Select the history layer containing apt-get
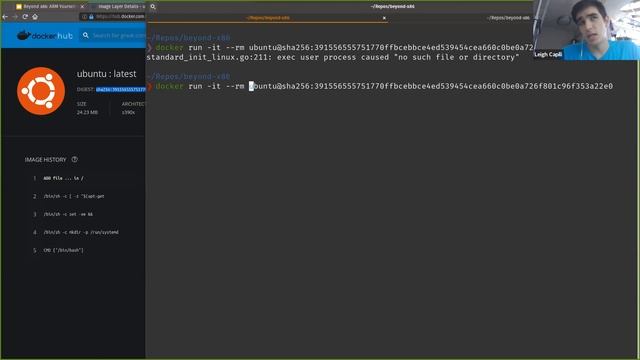Viewport: 640px width, 360px height. [x=74, y=196]
